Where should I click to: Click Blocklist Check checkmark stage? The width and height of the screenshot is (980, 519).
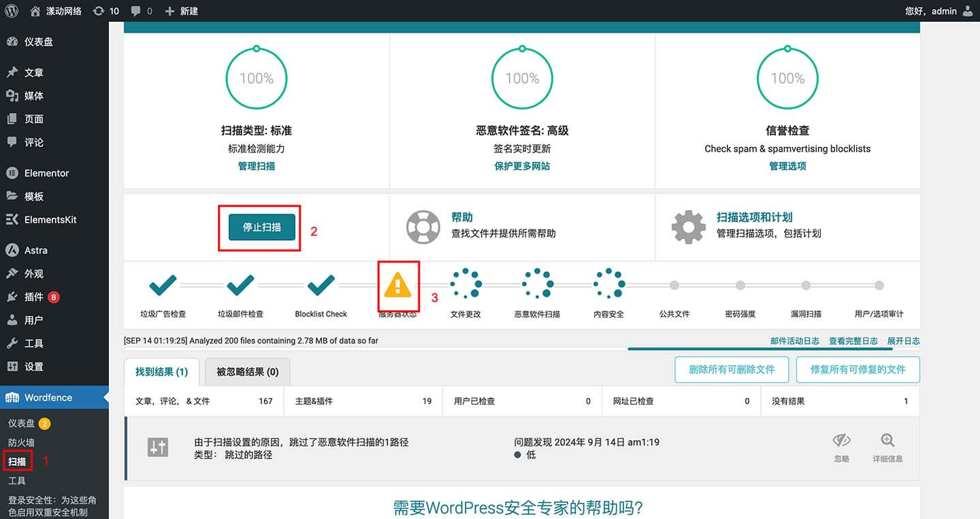coord(321,285)
